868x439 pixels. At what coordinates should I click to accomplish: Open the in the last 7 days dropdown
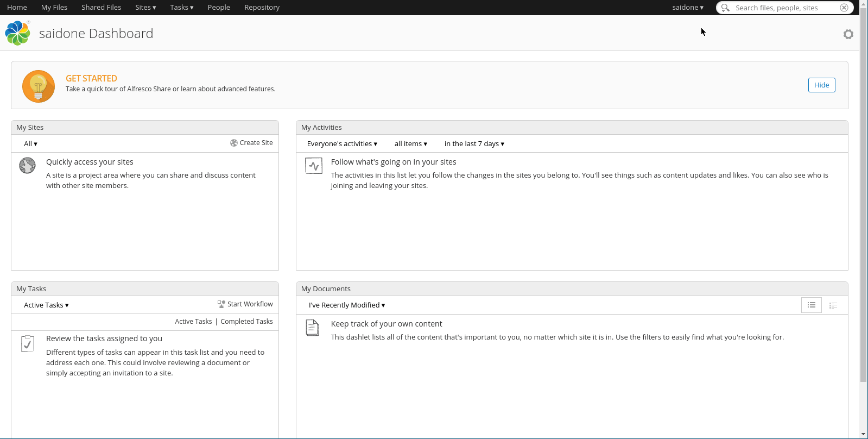474,144
